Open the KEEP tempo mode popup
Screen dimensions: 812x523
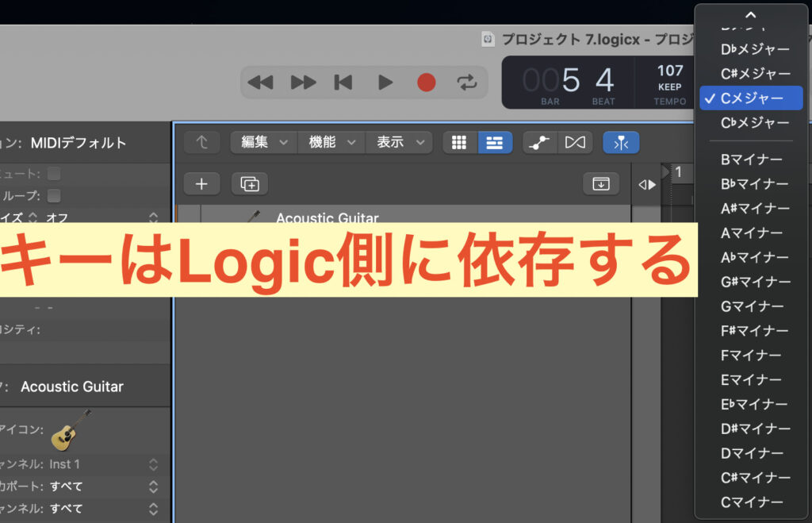pos(669,87)
